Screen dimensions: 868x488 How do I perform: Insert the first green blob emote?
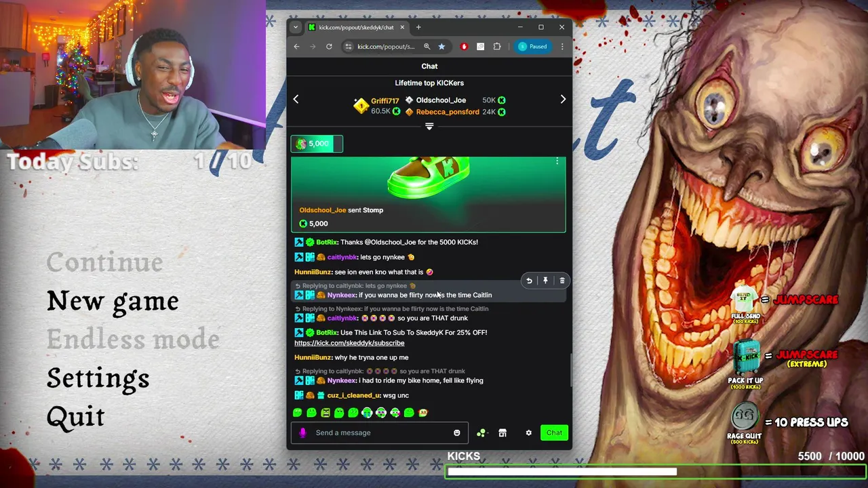(298, 413)
